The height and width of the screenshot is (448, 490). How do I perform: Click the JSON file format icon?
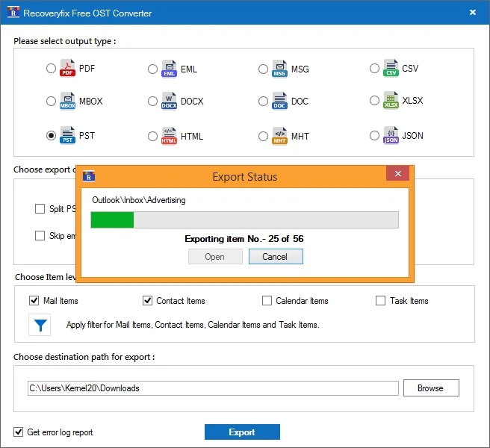click(x=391, y=135)
